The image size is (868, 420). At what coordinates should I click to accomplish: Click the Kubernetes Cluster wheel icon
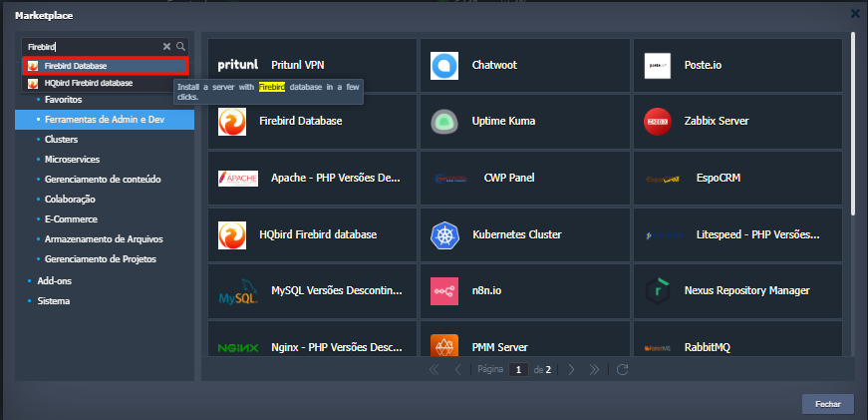tap(444, 234)
